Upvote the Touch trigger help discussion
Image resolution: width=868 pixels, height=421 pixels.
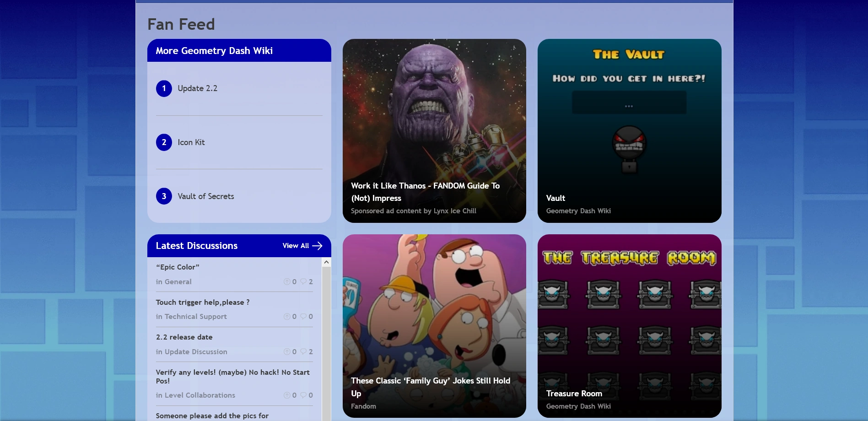[287, 317]
